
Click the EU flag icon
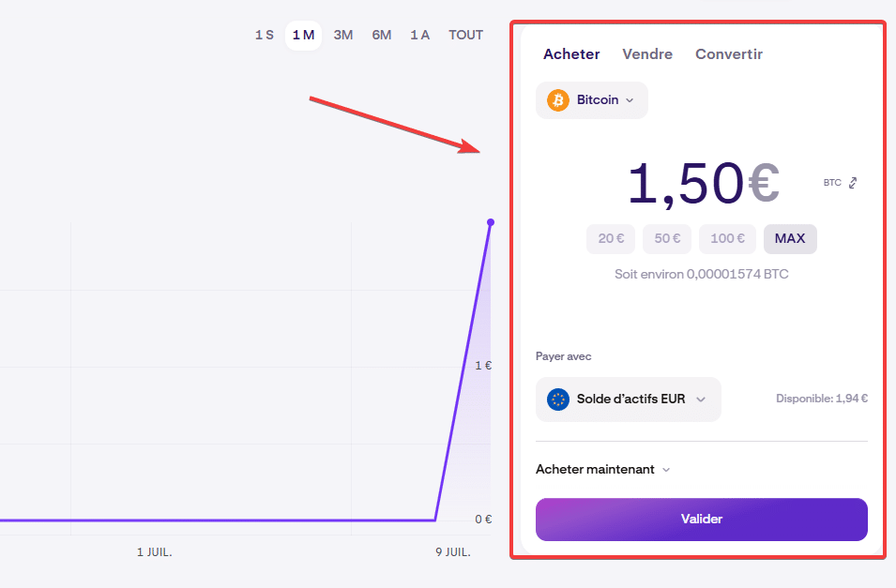(558, 400)
